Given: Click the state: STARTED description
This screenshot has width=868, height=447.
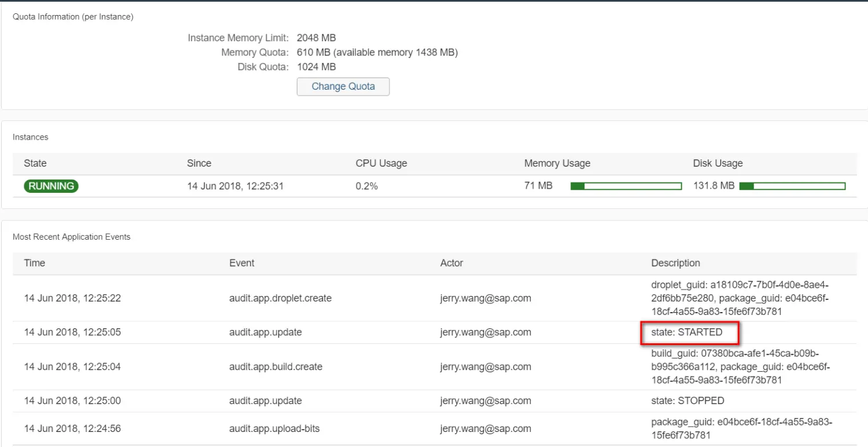Looking at the screenshot, I should click(x=687, y=332).
